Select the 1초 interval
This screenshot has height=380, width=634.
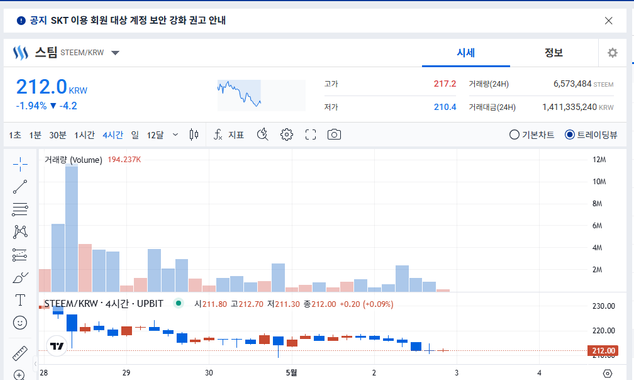(15, 135)
